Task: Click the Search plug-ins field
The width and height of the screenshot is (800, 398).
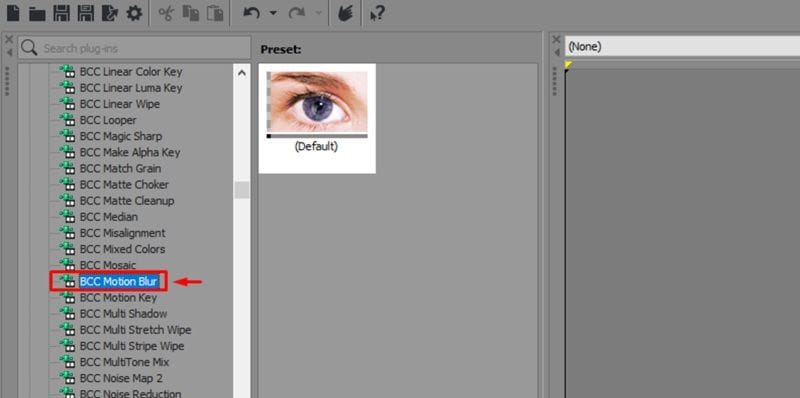Action: (134, 48)
